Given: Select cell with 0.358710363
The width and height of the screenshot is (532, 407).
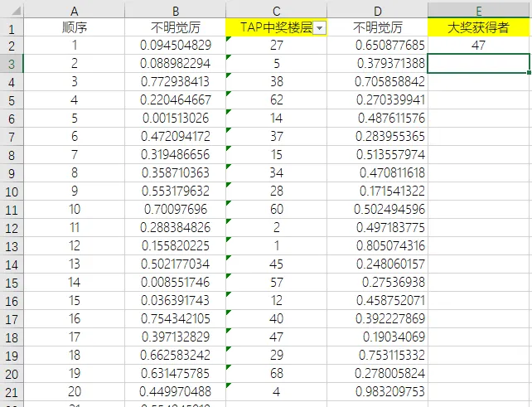Looking at the screenshot, I should (x=176, y=172).
